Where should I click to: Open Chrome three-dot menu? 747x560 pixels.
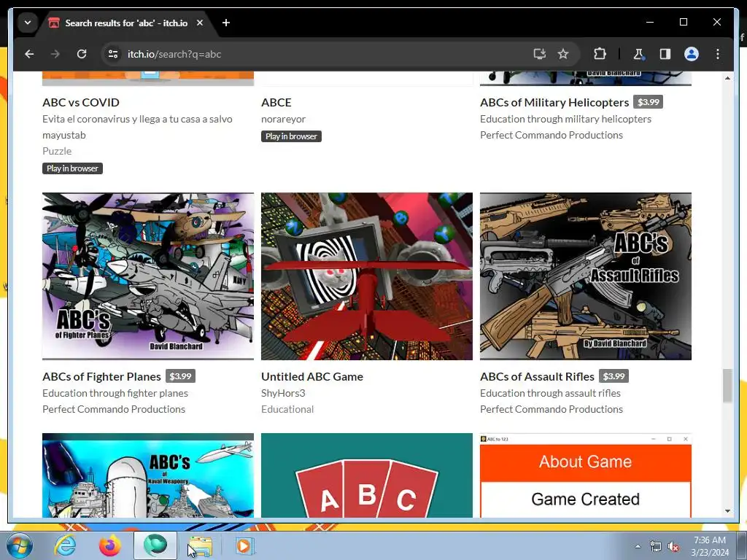pyautogui.click(x=718, y=54)
